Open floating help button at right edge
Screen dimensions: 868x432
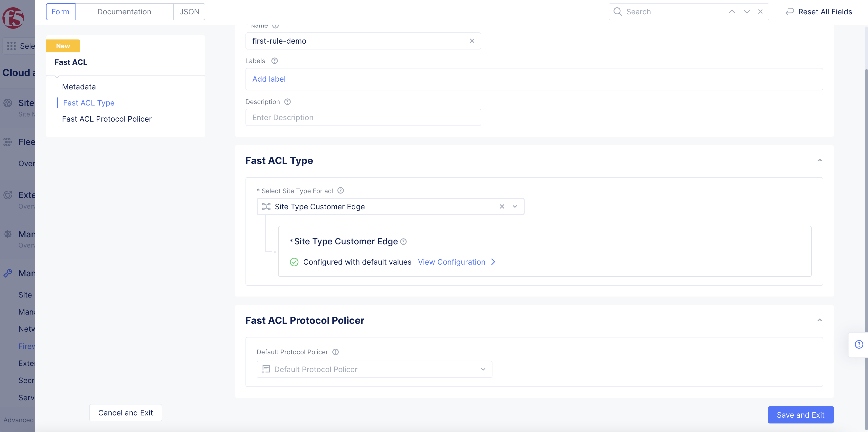coord(859,344)
